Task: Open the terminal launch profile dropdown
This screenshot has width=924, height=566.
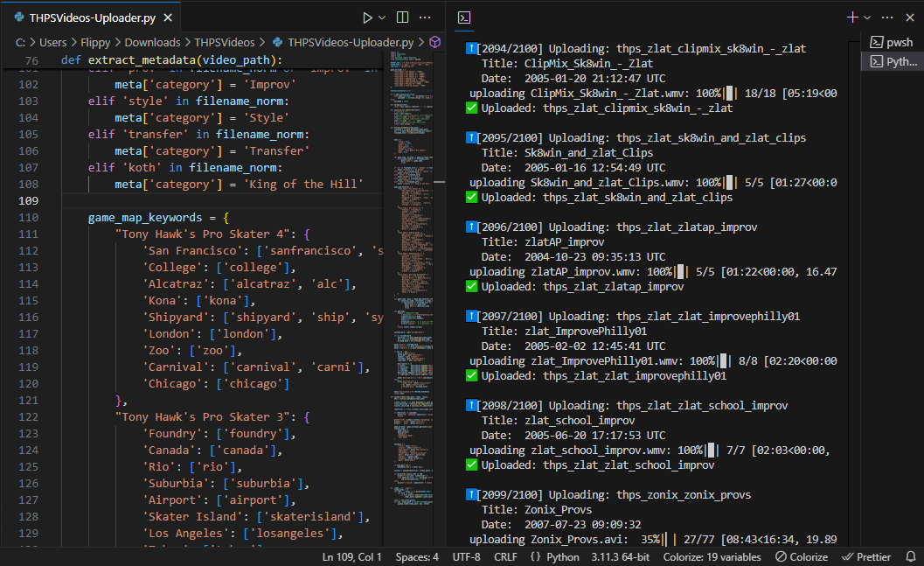Action: click(867, 17)
